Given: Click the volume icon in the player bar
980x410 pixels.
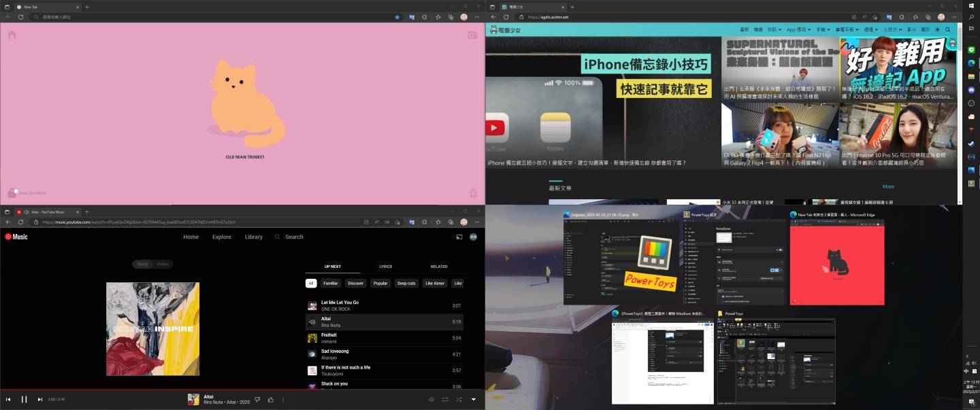Looking at the screenshot, I should pyautogui.click(x=431, y=400).
